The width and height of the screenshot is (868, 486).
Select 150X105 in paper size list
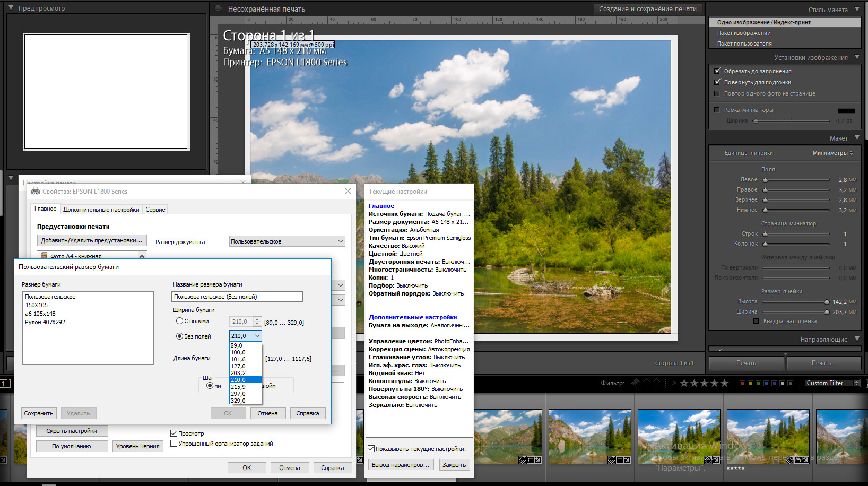point(37,305)
